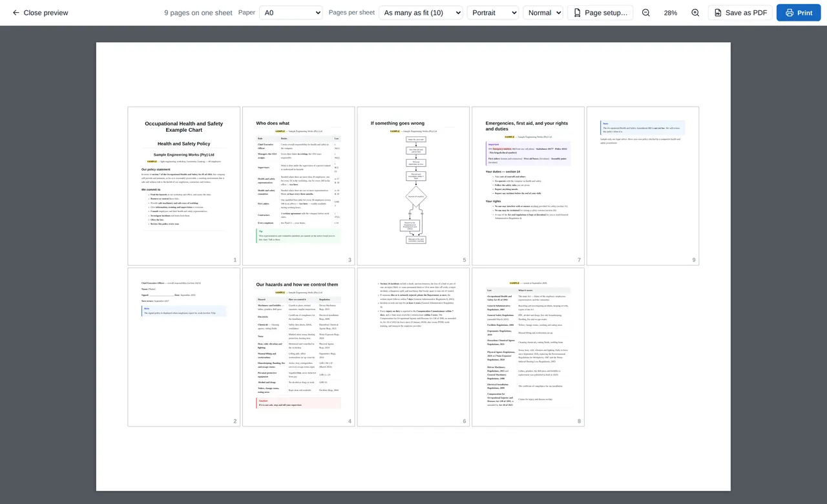Click the Close preview text

46,13
